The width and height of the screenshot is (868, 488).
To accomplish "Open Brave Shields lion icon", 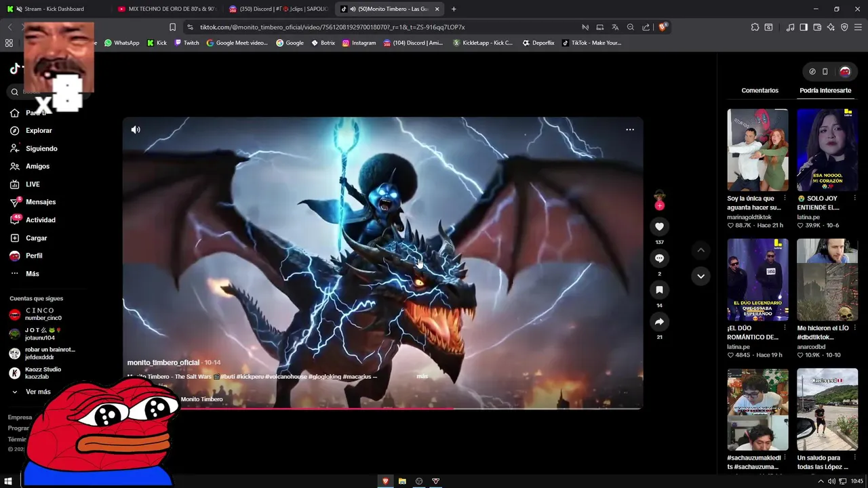I will point(663,27).
